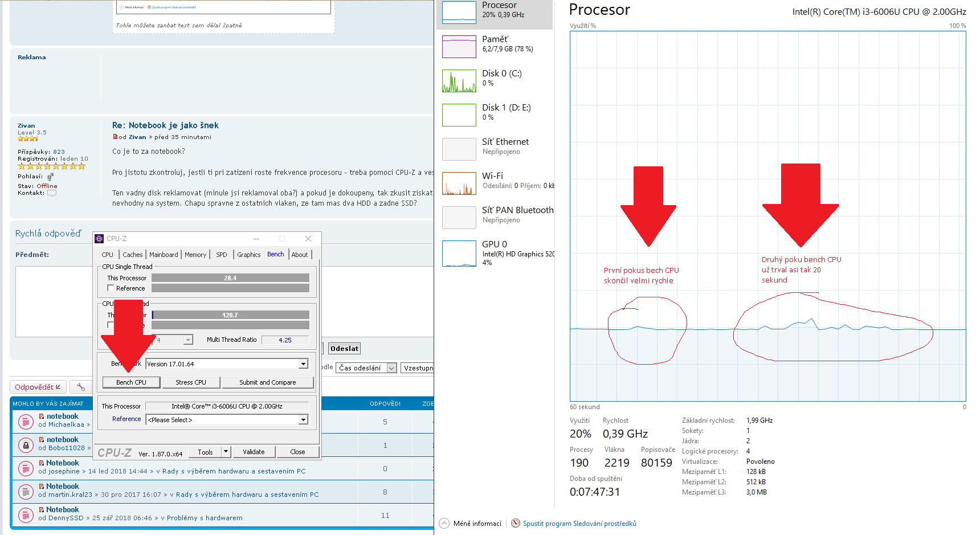Click the 'Méně informací' text button

pos(477,524)
